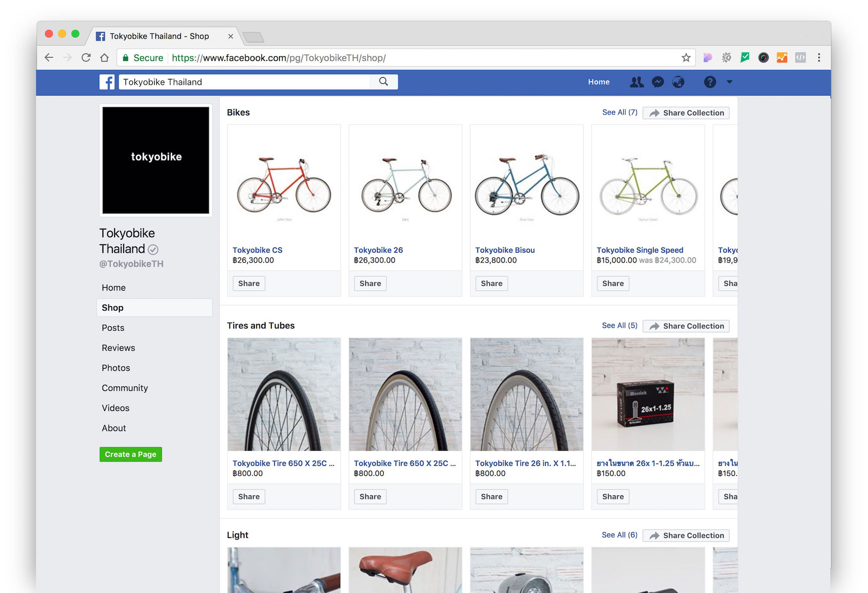Go to Home in Facebook top bar
This screenshot has width=868, height=593.
coord(598,82)
